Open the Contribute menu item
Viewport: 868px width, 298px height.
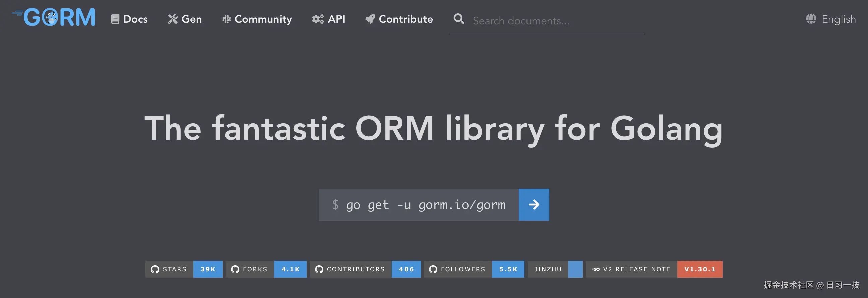click(399, 19)
